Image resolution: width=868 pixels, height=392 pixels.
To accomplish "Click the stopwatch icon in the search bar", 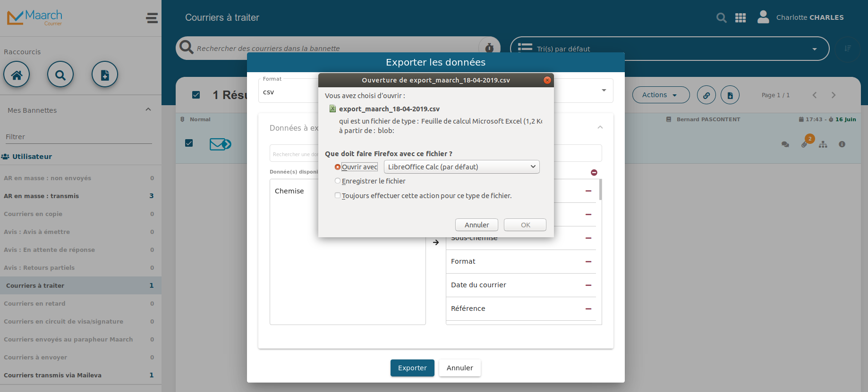I will point(489,48).
